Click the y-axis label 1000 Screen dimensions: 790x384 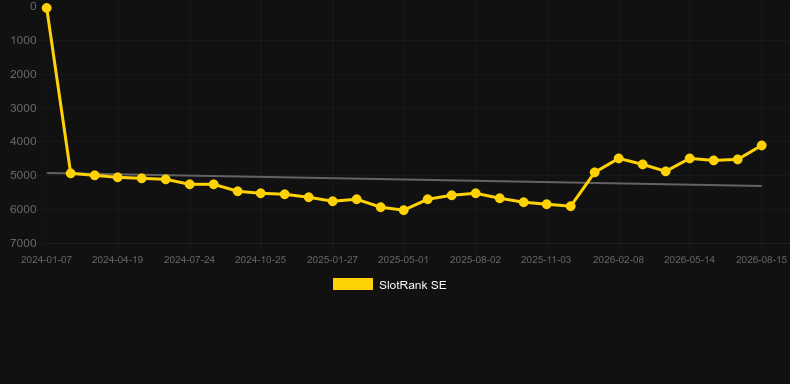pos(23,40)
